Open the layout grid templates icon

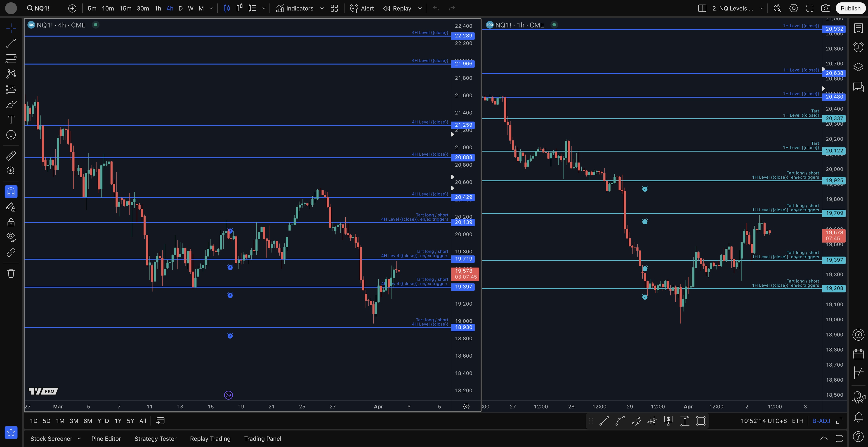334,8
